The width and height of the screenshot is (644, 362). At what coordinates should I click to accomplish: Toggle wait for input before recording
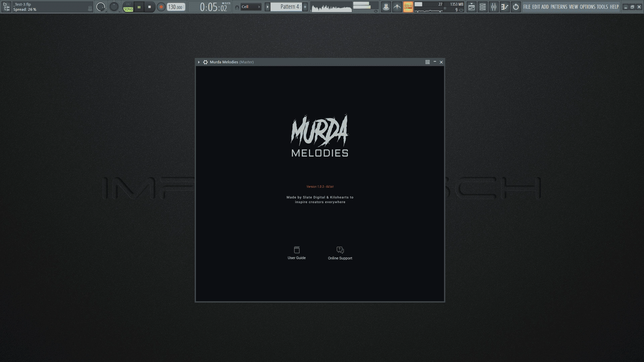pyautogui.click(x=397, y=7)
